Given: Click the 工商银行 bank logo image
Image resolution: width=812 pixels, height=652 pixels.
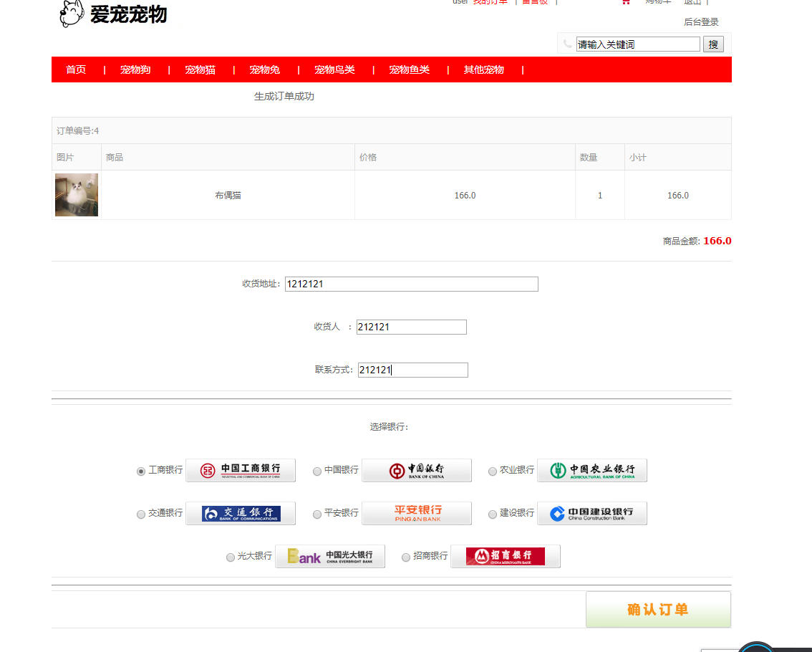Looking at the screenshot, I should 241,470.
